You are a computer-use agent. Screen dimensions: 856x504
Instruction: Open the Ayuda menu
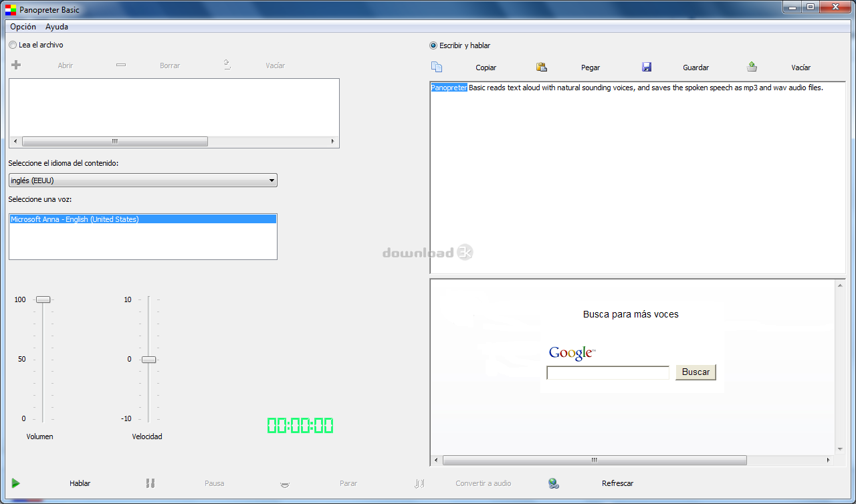[x=57, y=27]
